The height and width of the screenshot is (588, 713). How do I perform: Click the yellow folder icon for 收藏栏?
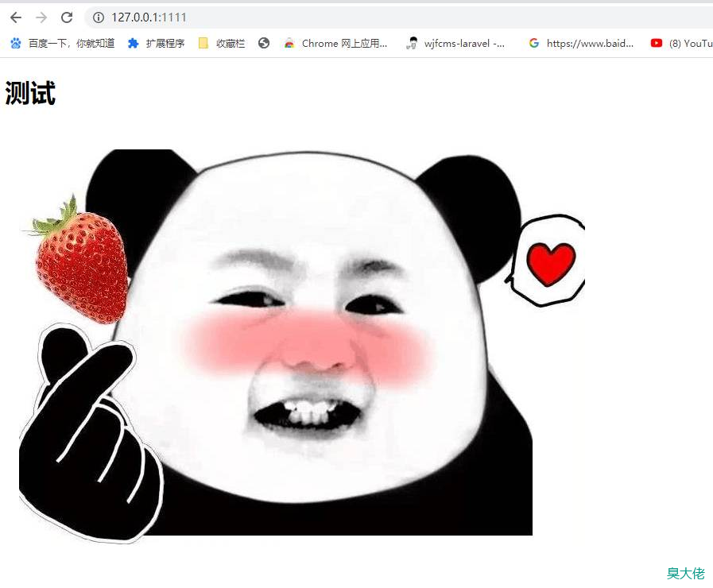tap(203, 43)
